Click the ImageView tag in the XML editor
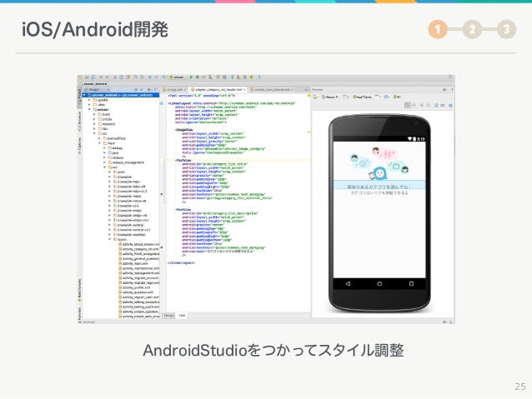This screenshot has height=399, width=532. [184, 130]
